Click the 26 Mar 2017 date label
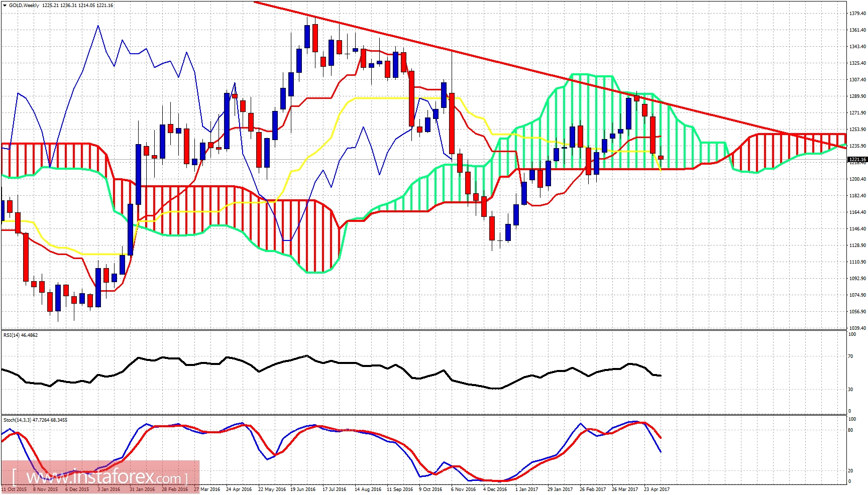868x495 pixels. (x=625, y=489)
